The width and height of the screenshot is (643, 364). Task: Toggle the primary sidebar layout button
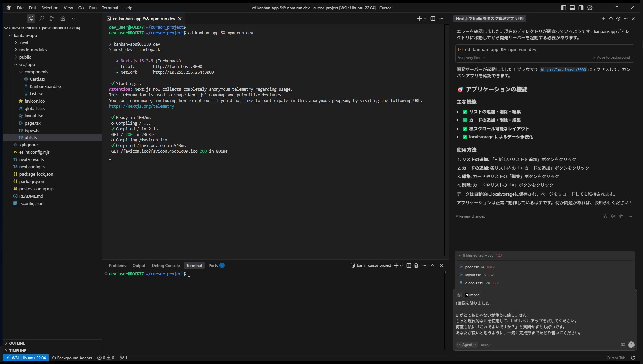(564, 8)
